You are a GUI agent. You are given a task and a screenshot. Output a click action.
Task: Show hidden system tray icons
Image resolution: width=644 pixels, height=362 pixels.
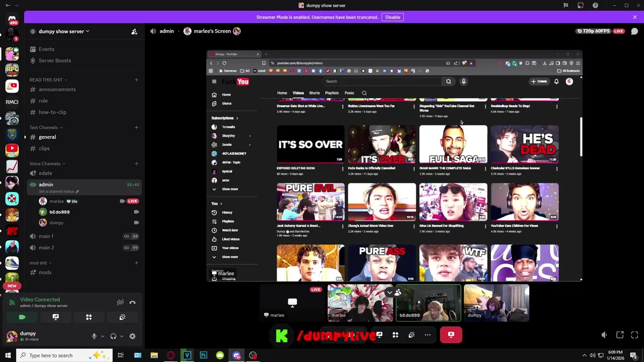coord(585,355)
